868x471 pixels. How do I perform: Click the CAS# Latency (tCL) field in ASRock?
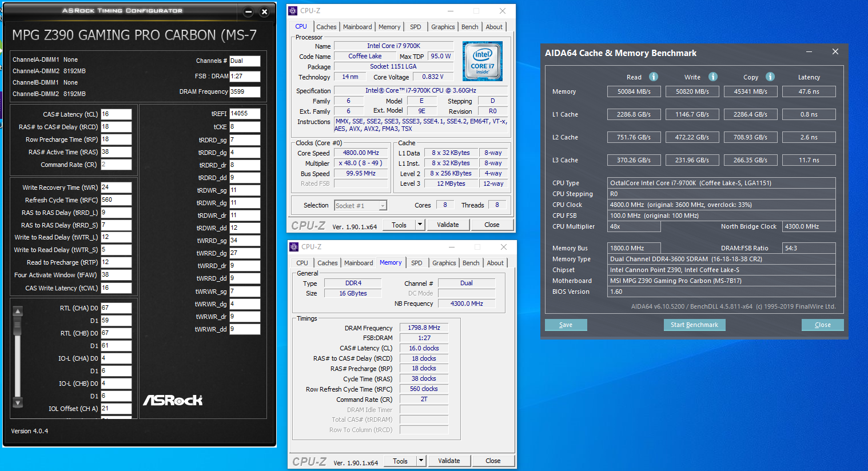tap(116, 114)
